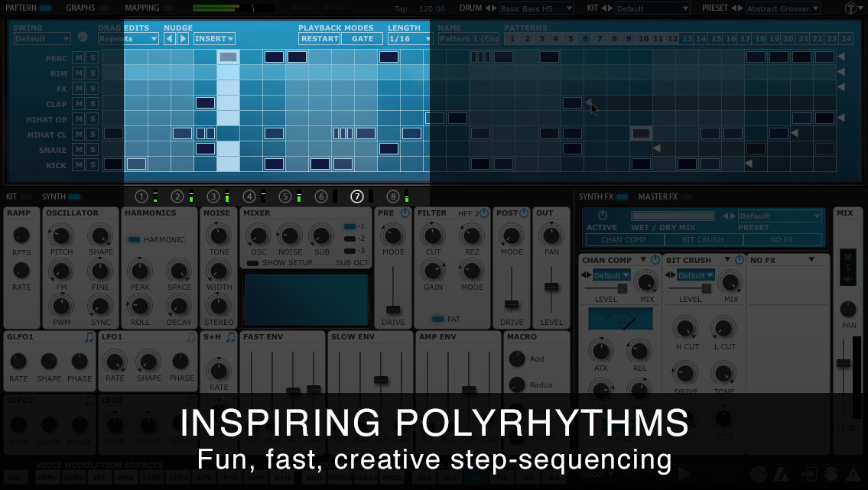The height and width of the screenshot is (490, 868).
Task: Click the BIT CRUSH power icon
Action: click(x=739, y=260)
